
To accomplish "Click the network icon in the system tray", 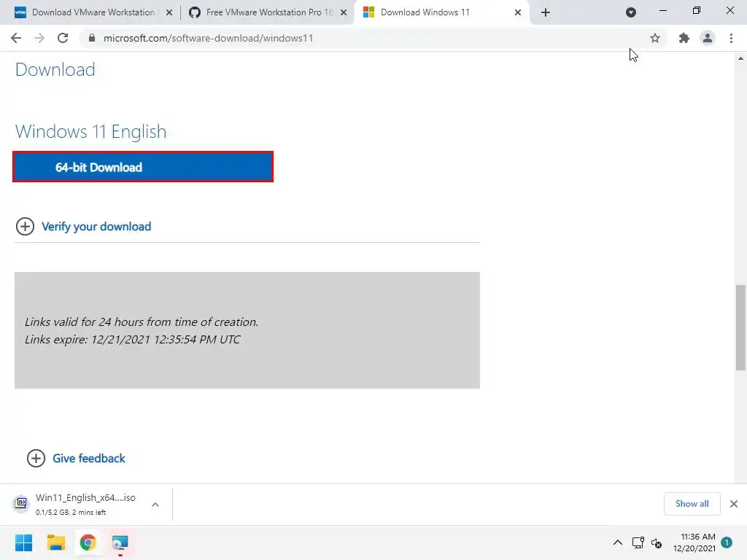I will (x=638, y=542).
